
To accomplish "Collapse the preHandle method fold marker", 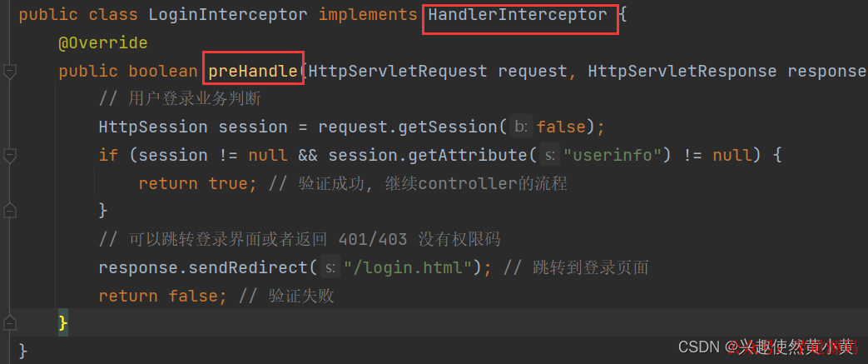I will tap(10, 72).
